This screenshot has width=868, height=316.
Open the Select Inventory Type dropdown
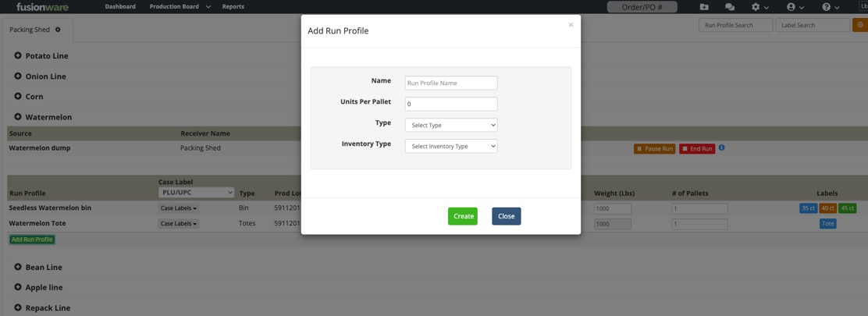coord(451,146)
